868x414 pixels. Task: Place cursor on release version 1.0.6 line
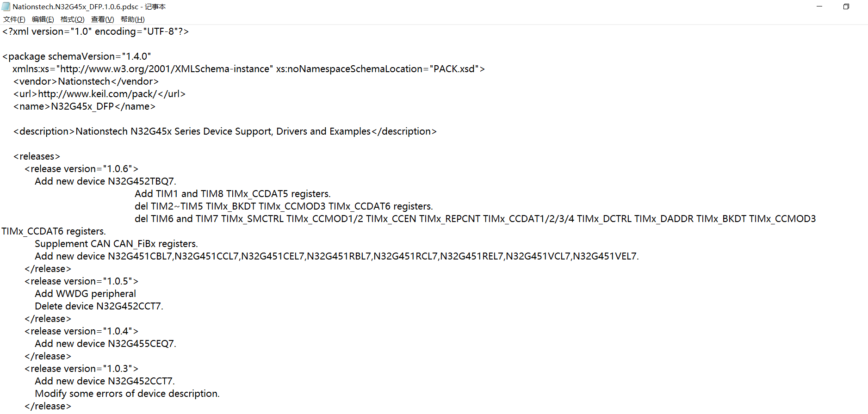click(x=81, y=169)
